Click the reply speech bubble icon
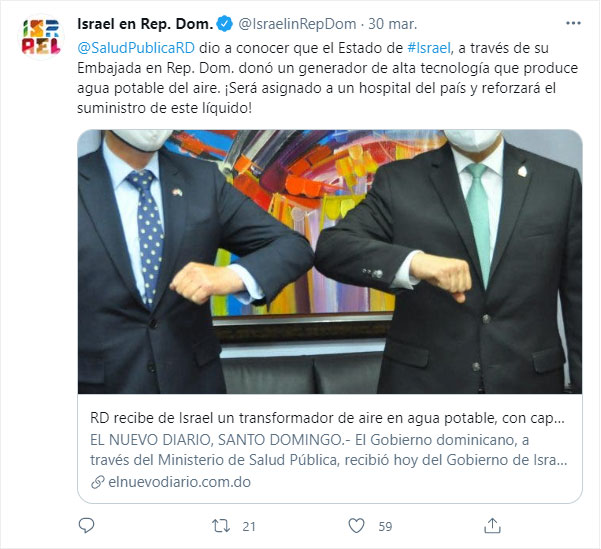 tap(86, 526)
